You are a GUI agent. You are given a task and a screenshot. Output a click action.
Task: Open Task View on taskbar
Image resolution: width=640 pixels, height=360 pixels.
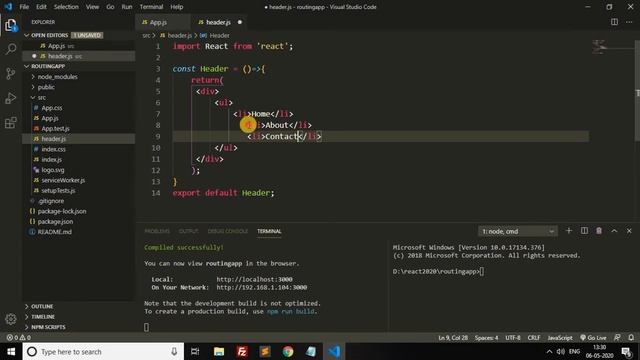195,351
